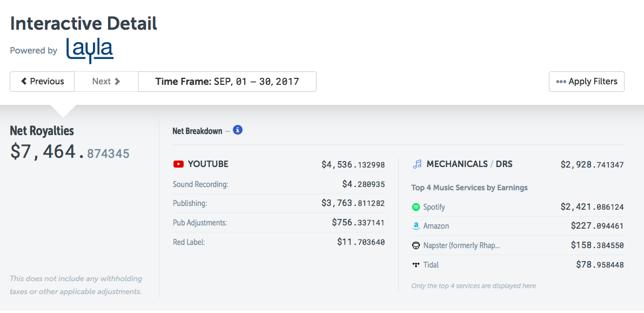Image resolution: width=644 pixels, height=313 pixels.
Task: Click the Red Label row label
Action: [189, 242]
